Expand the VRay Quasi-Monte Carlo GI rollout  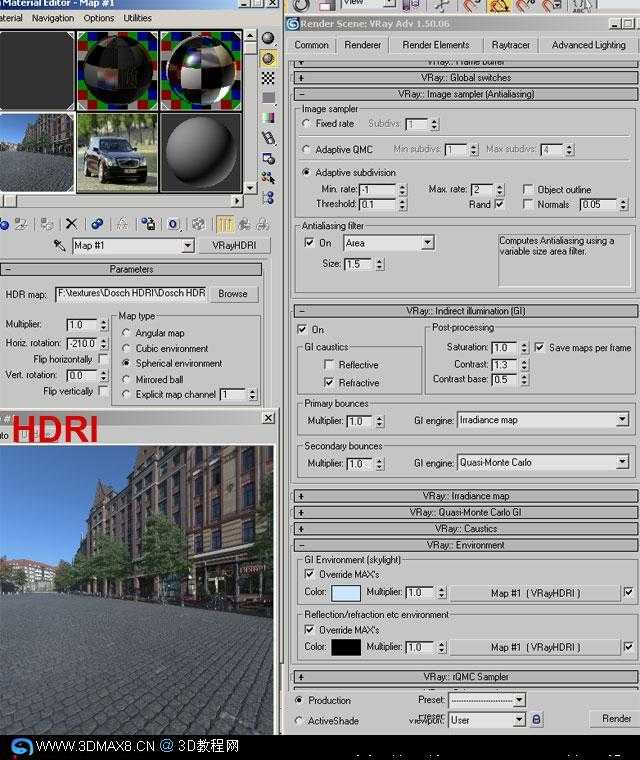tap(465, 512)
